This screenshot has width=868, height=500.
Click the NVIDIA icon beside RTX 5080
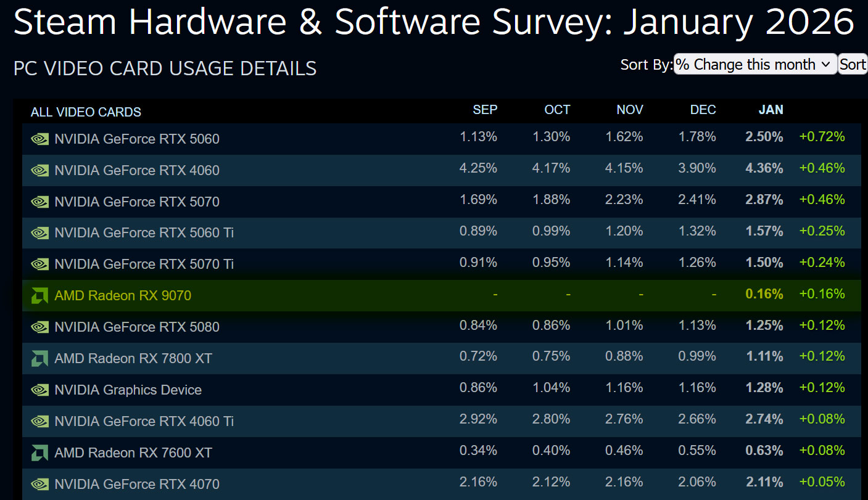[x=39, y=327]
